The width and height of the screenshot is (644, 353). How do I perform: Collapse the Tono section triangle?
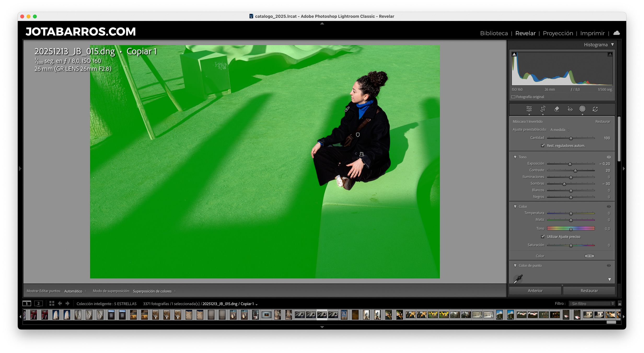coord(515,157)
